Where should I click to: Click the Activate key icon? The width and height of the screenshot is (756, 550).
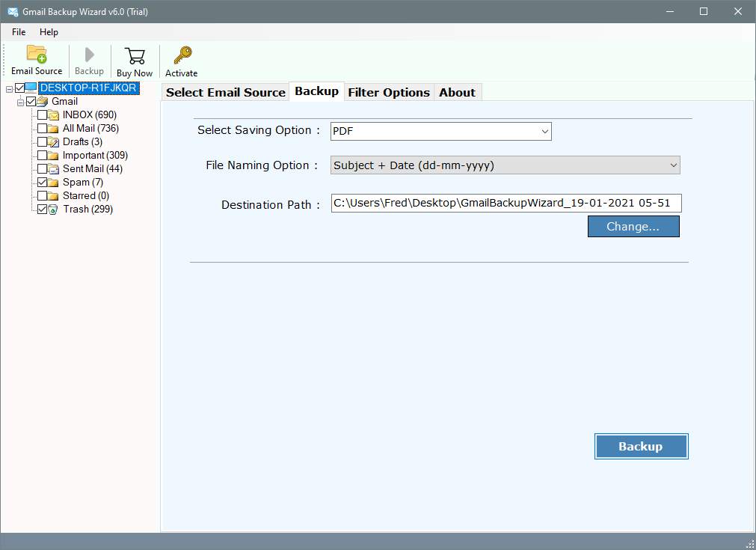click(x=182, y=55)
